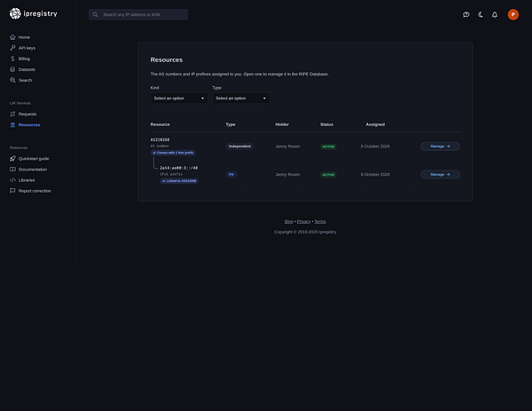The width and height of the screenshot is (532, 411).
Task: Click the ACTIVE status of AS210268 row
Action: point(328,146)
